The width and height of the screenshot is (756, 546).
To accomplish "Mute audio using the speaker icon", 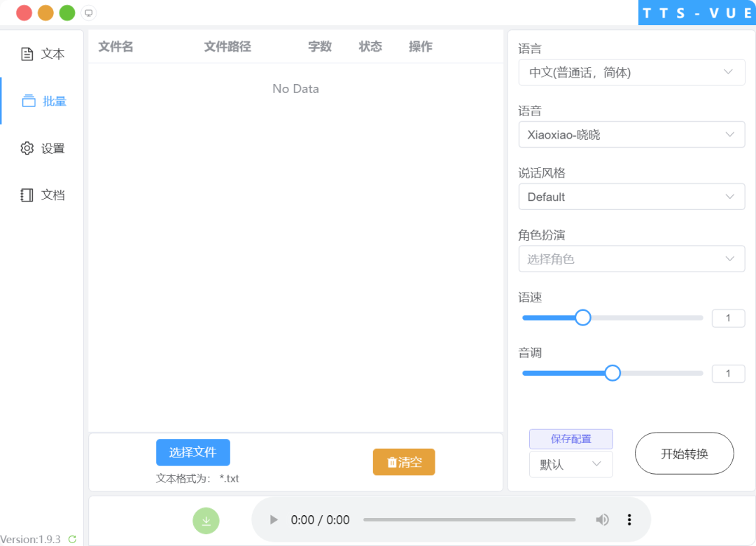I will (603, 519).
